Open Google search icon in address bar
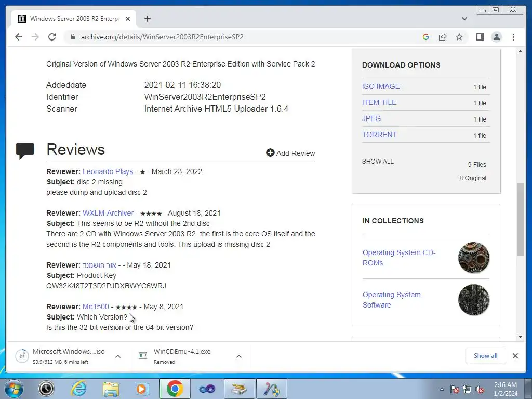This screenshot has height=399, width=532. (426, 37)
